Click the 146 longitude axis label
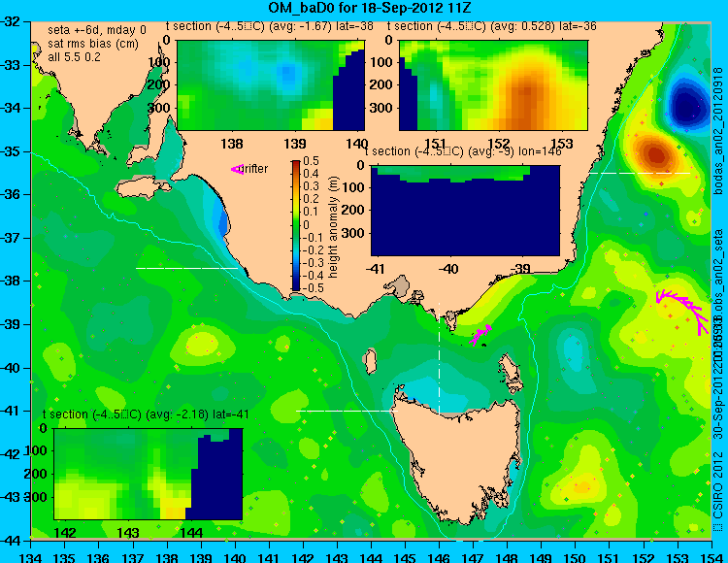Screen dimensions: 728x563 tap(439, 557)
